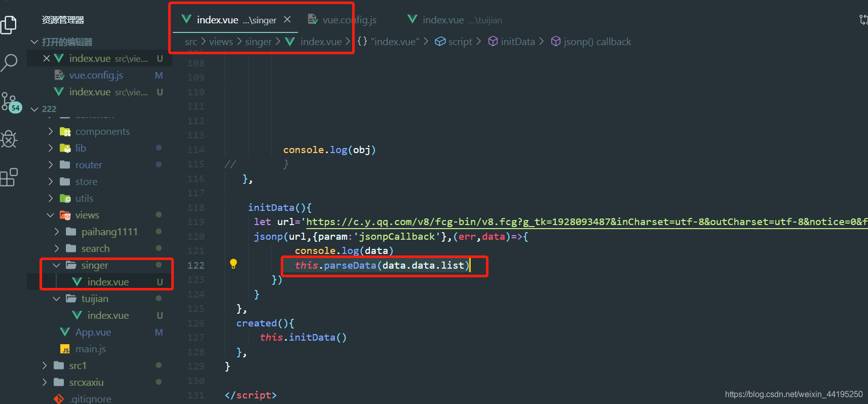868x404 pixels.
Task: Click the closing script tag on line 131
Action: [251, 395]
